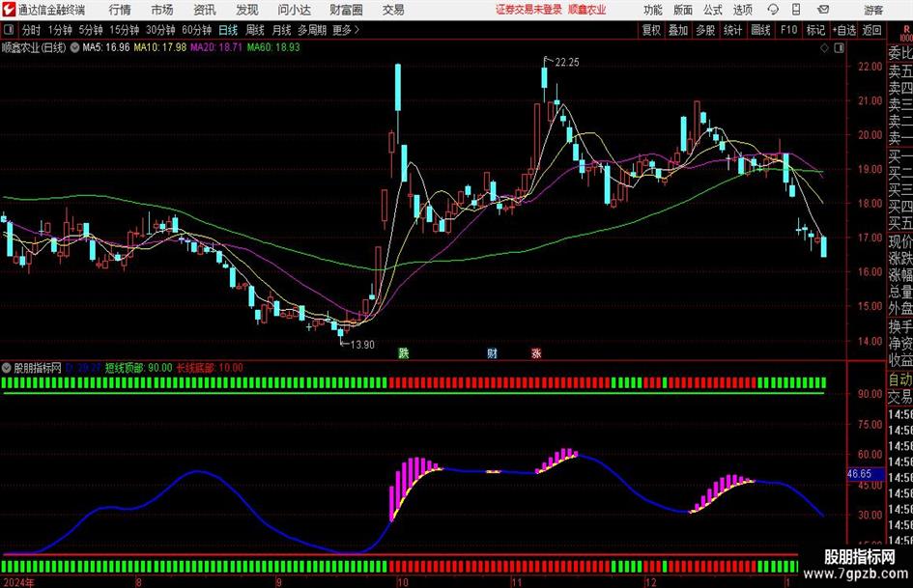Click the 叠加 overlay button
This screenshot has height=588, width=913.
click(678, 30)
